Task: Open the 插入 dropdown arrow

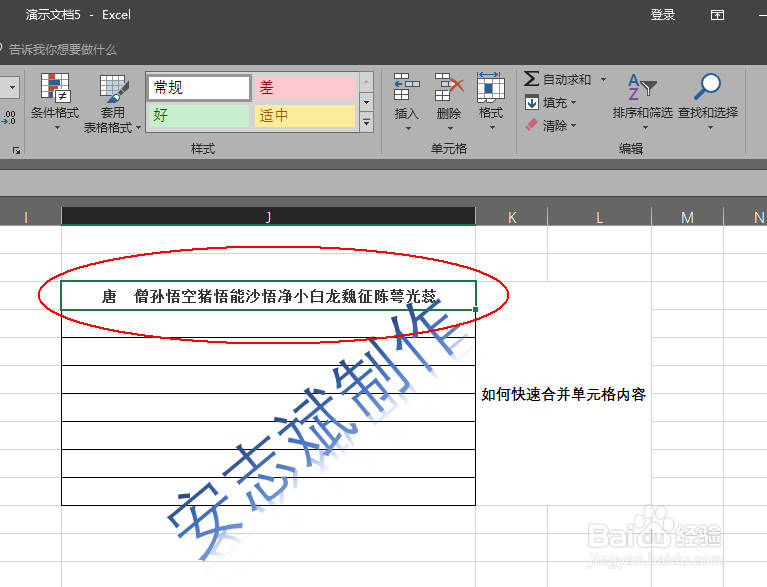Action: click(408, 129)
